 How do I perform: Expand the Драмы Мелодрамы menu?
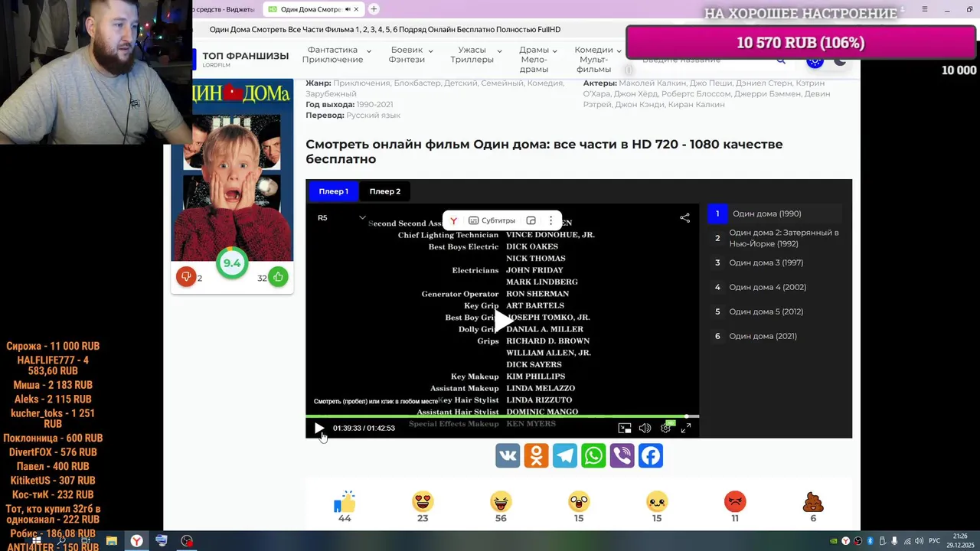[x=537, y=60]
